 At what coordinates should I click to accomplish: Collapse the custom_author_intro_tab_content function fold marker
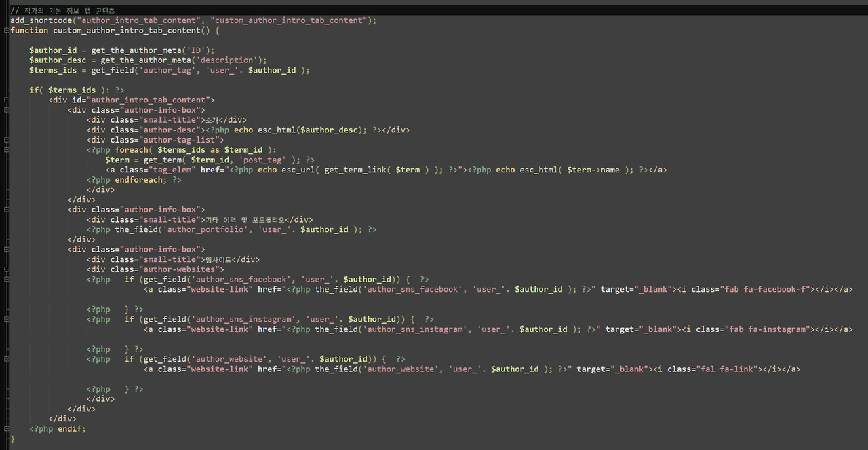5,31
